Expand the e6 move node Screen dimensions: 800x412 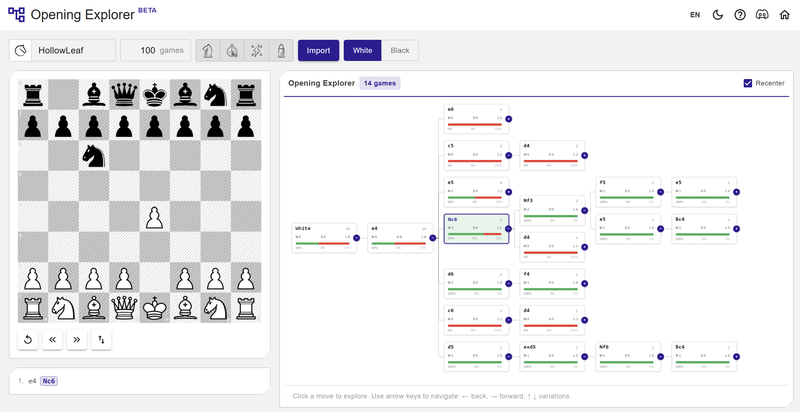(x=509, y=119)
